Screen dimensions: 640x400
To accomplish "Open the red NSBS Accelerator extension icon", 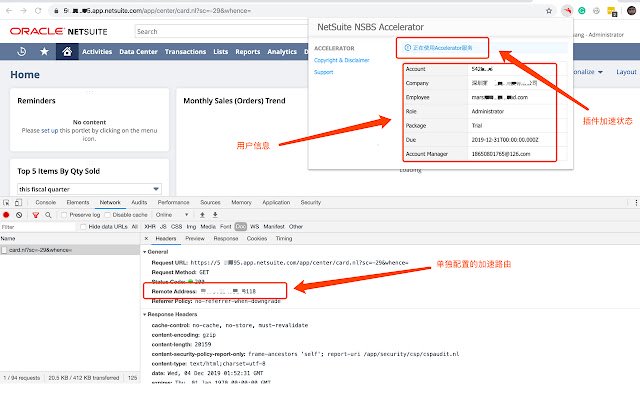I will (567, 11).
